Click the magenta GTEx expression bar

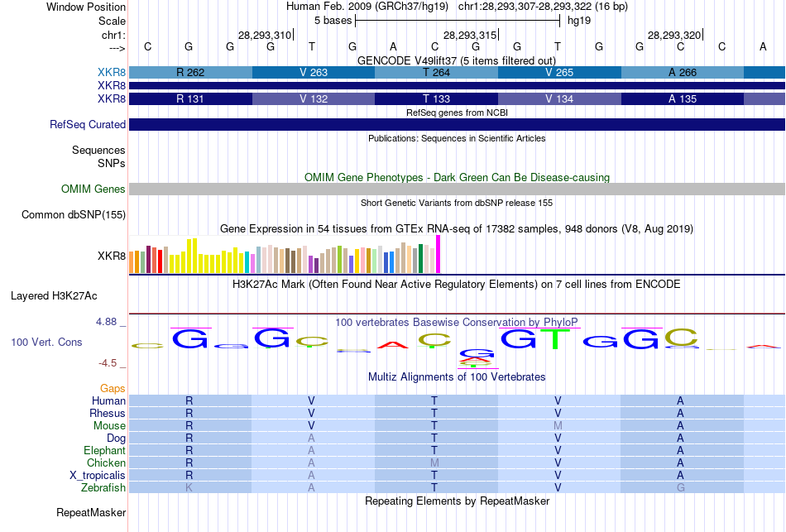(x=439, y=254)
